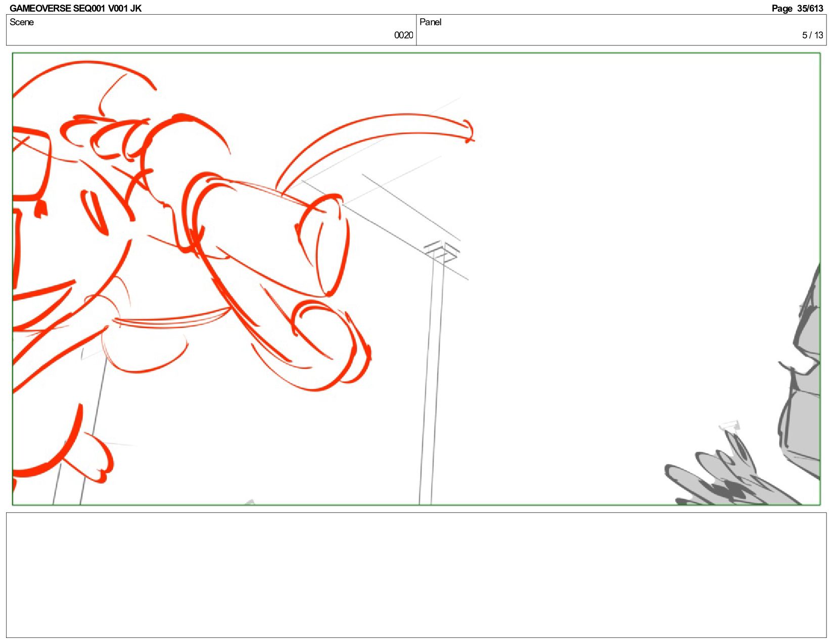Click the Panel label
This screenshot has height=644, width=834.
[x=430, y=22]
